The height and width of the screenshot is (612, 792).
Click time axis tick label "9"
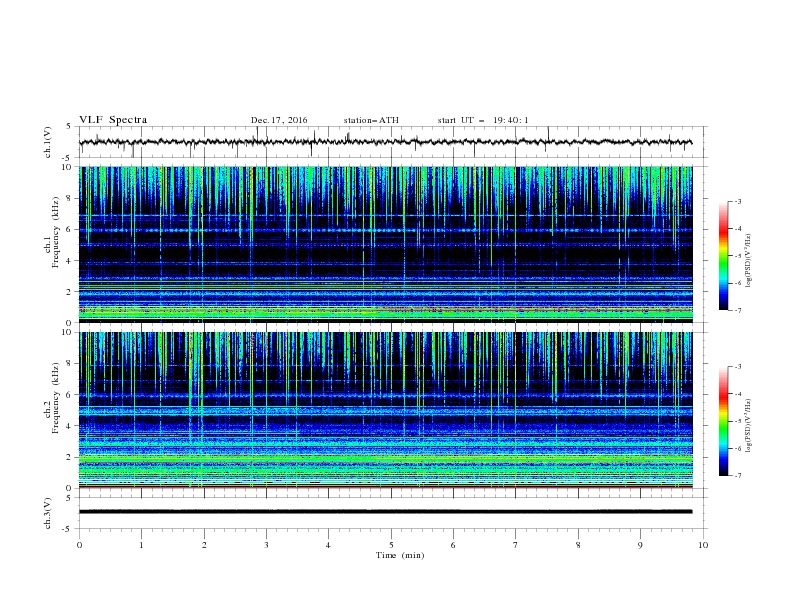click(640, 545)
